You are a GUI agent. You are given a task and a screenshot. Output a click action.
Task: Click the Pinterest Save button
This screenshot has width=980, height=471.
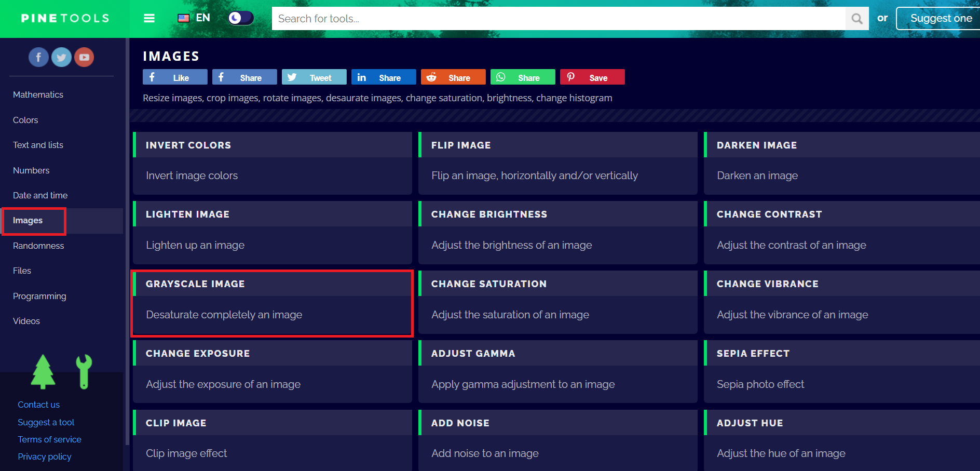point(592,77)
